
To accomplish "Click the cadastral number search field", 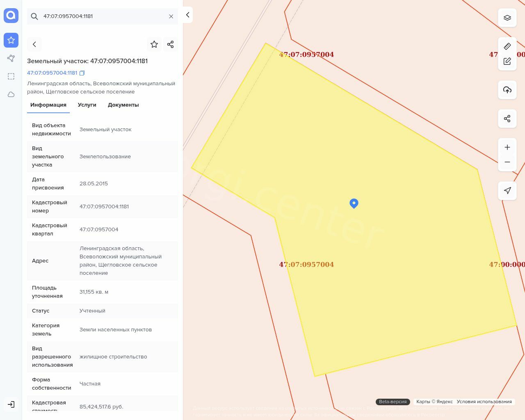I will pyautogui.click(x=103, y=16).
